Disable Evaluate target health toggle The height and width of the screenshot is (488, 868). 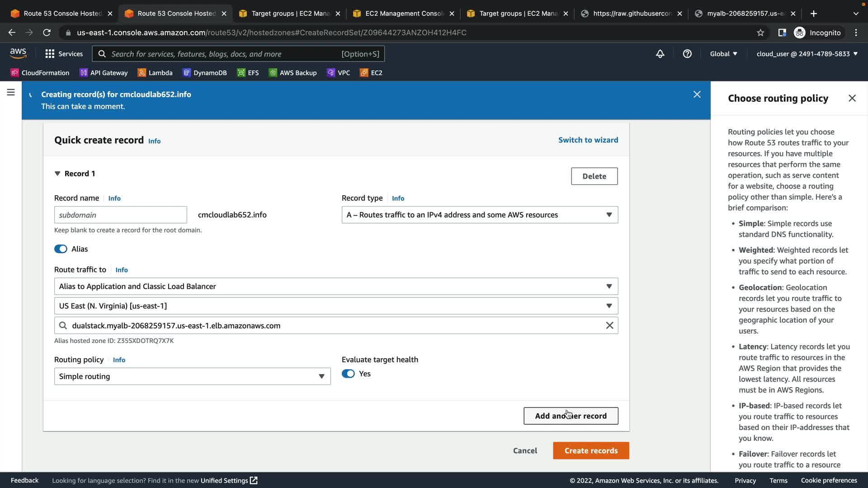348,374
